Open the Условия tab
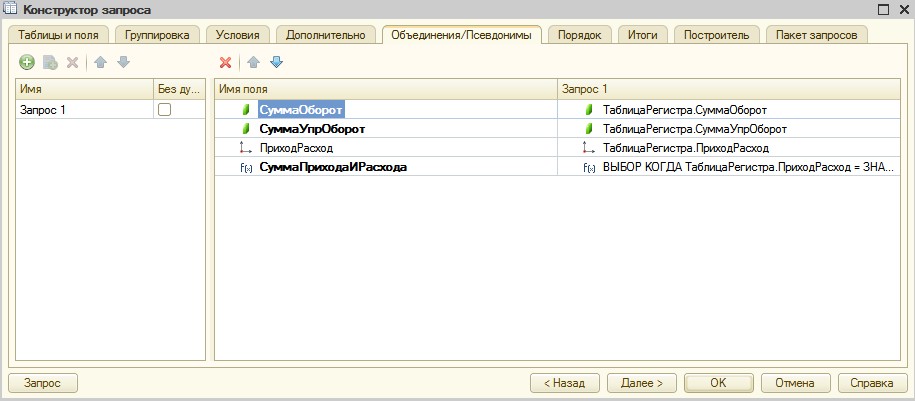The height and width of the screenshot is (401, 915). click(238, 35)
